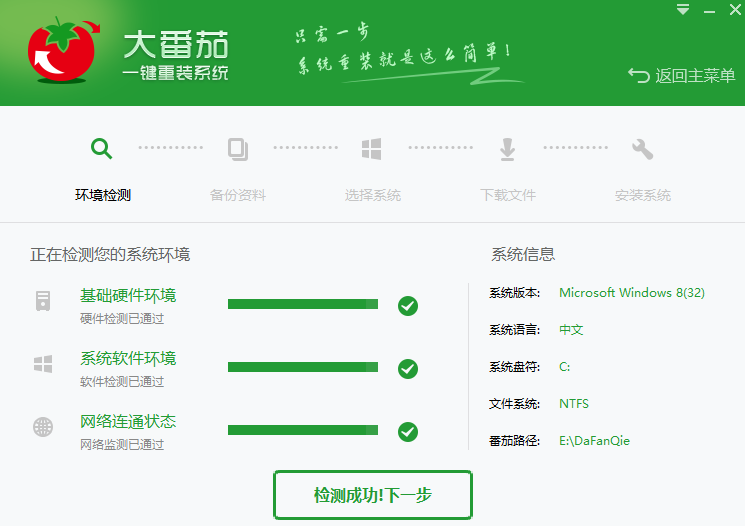Image resolution: width=745 pixels, height=526 pixels.
Task: Return to main menu via 返回主菜单
Action: (x=682, y=76)
